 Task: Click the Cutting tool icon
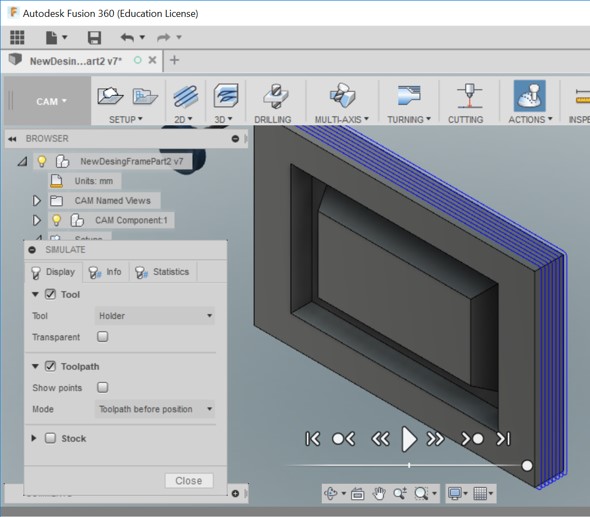(469, 96)
